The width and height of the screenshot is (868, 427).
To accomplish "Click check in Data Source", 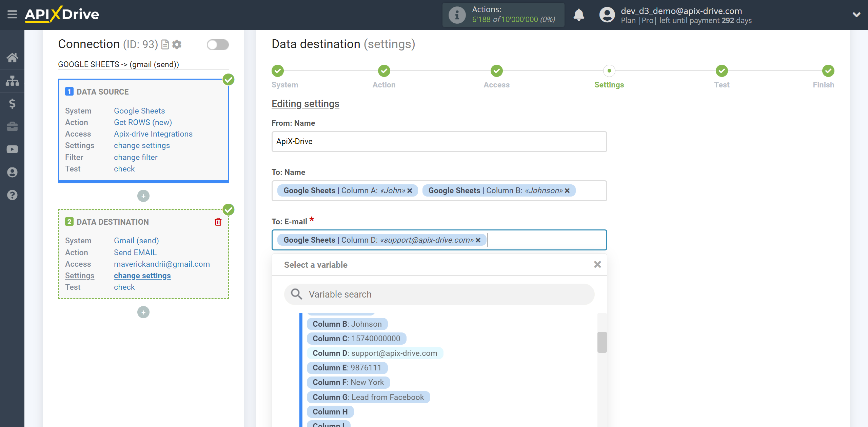I will pyautogui.click(x=124, y=169).
